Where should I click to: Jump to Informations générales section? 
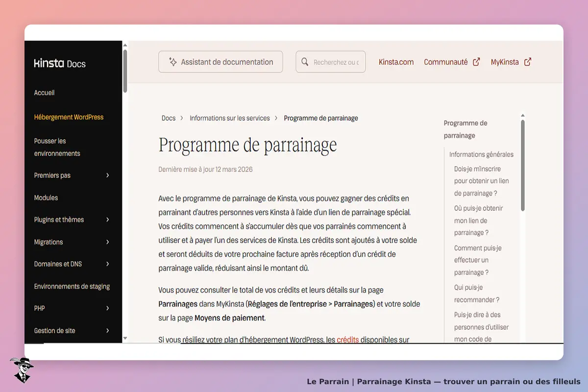[x=482, y=154]
